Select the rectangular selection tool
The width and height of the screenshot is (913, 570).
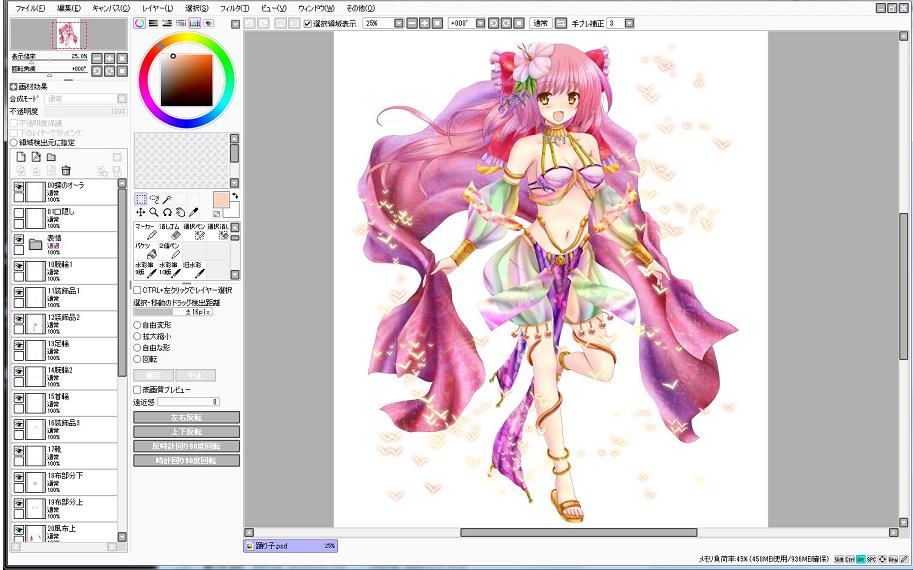point(140,199)
